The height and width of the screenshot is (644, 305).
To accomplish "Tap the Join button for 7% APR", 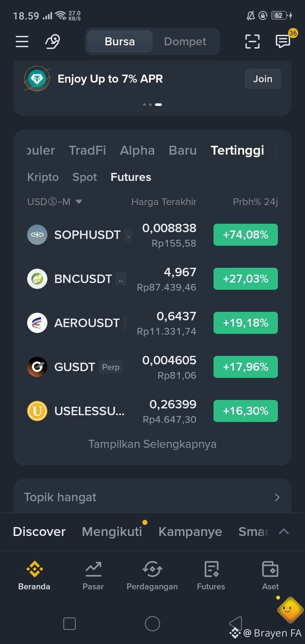I will 263,79.
